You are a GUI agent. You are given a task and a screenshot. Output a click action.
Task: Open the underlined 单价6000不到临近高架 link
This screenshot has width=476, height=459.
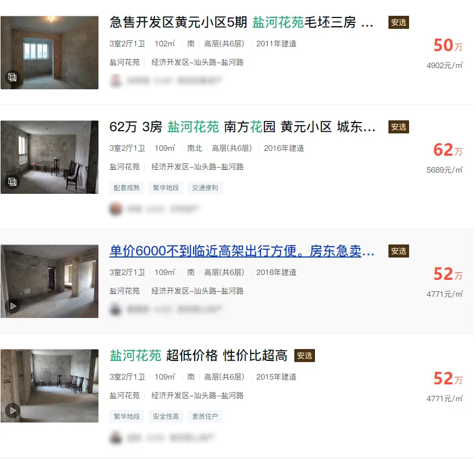pyautogui.click(x=242, y=251)
